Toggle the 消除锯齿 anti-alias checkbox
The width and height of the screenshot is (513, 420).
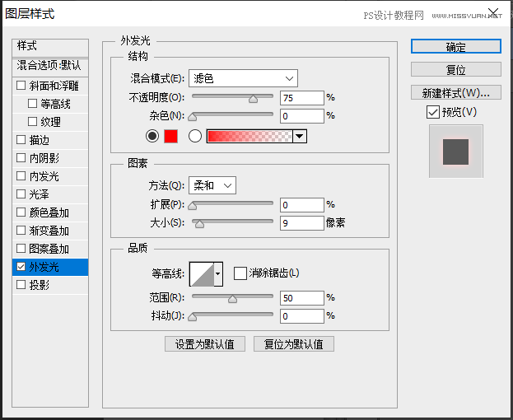tap(240, 273)
